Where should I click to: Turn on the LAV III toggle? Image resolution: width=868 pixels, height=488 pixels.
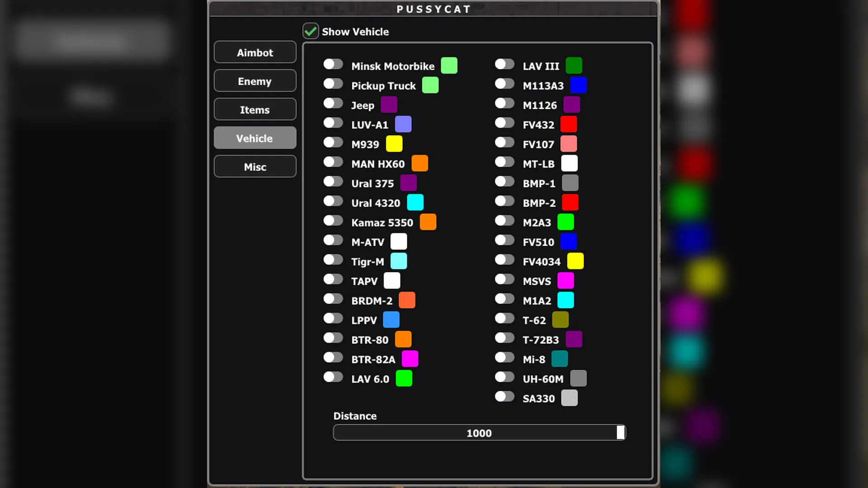[505, 64]
